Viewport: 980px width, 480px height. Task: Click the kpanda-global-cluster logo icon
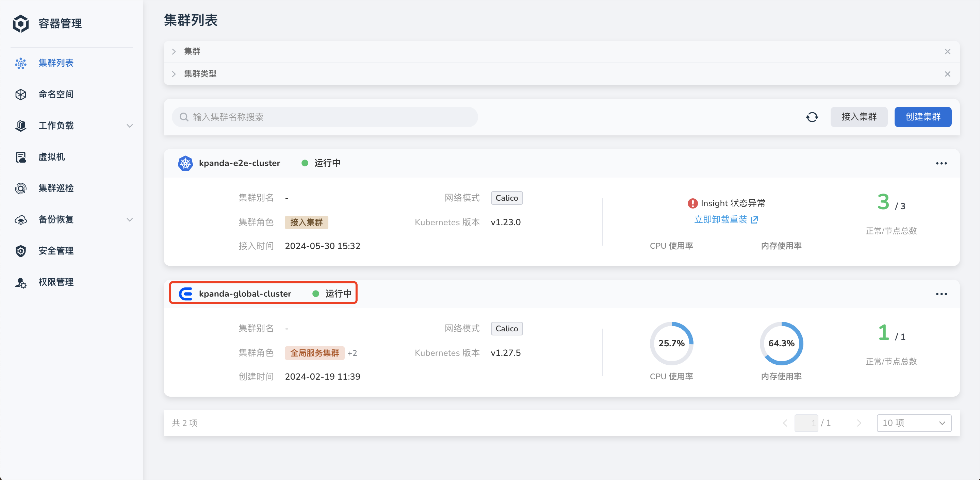coord(186,294)
